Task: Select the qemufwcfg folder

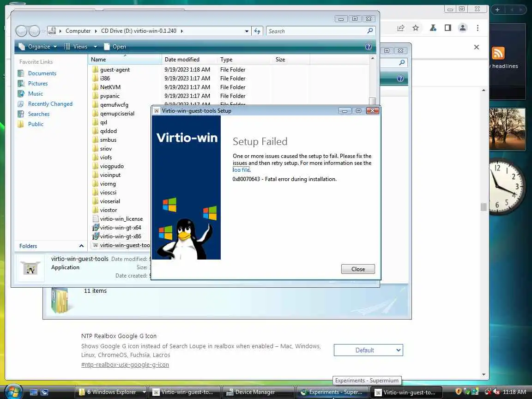Action: click(114, 105)
